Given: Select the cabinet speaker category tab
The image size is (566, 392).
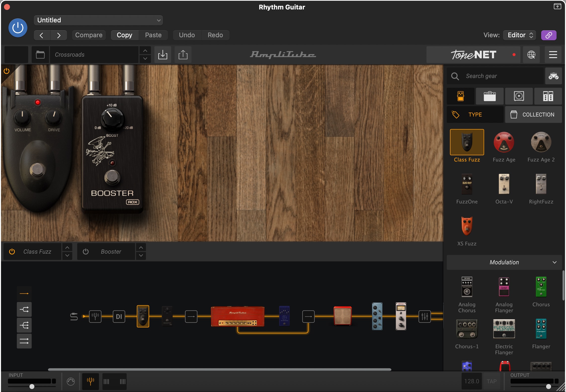Looking at the screenshot, I should pyautogui.click(x=519, y=96).
